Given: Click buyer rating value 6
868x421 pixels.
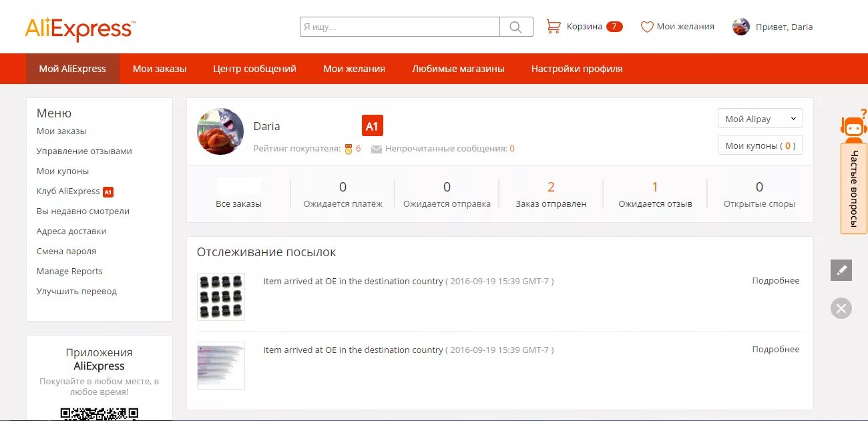Looking at the screenshot, I should tap(358, 149).
